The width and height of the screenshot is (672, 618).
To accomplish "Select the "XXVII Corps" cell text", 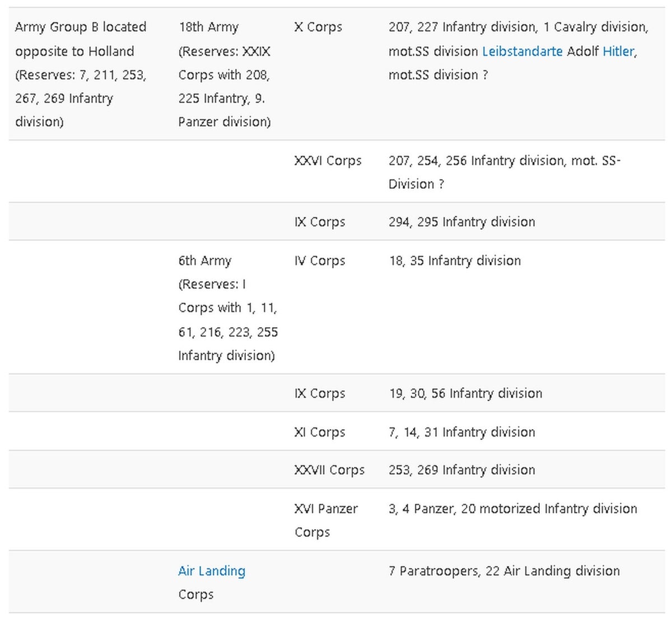I will coord(329,470).
